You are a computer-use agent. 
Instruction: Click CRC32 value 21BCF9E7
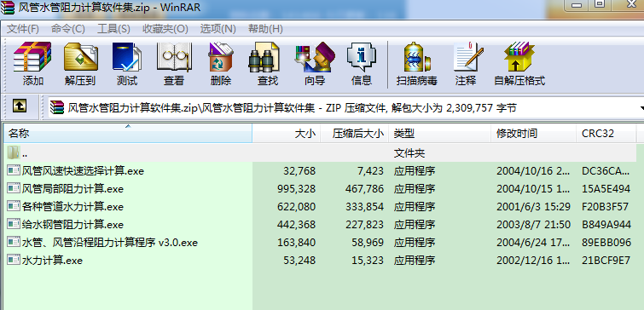606,260
